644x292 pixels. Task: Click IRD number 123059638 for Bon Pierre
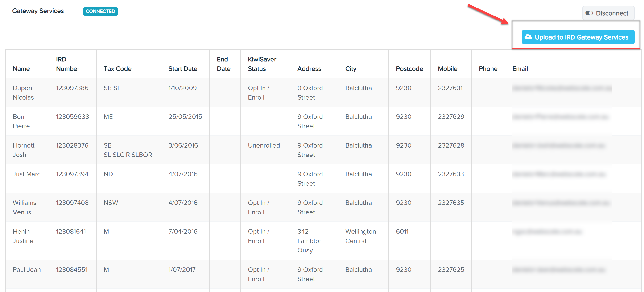(x=72, y=116)
